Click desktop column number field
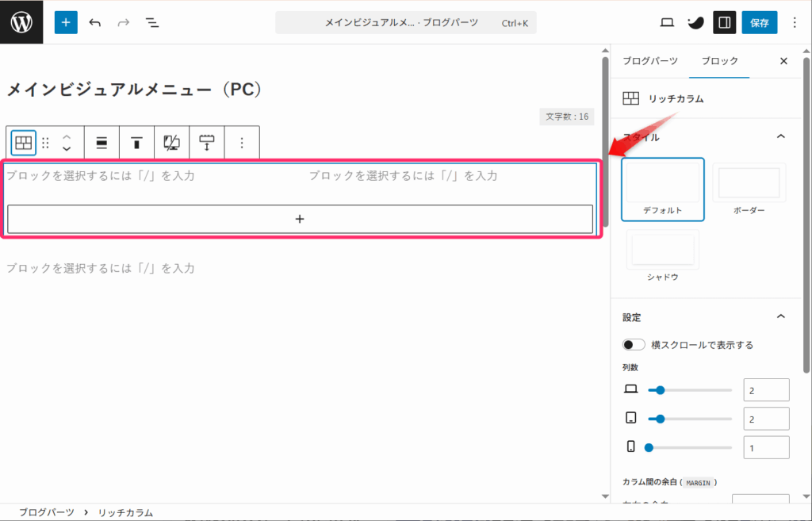 (x=766, y=390)
